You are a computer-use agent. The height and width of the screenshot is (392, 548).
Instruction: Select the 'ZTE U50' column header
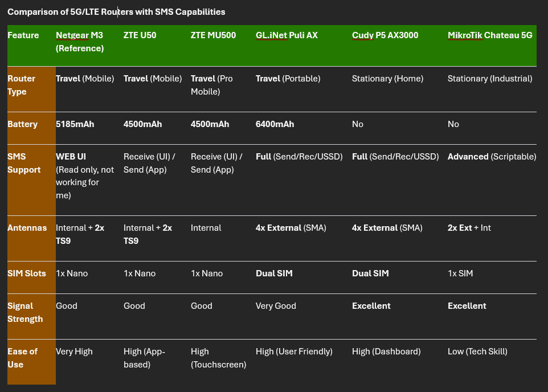pyautogui.click(x=140, y=35)
